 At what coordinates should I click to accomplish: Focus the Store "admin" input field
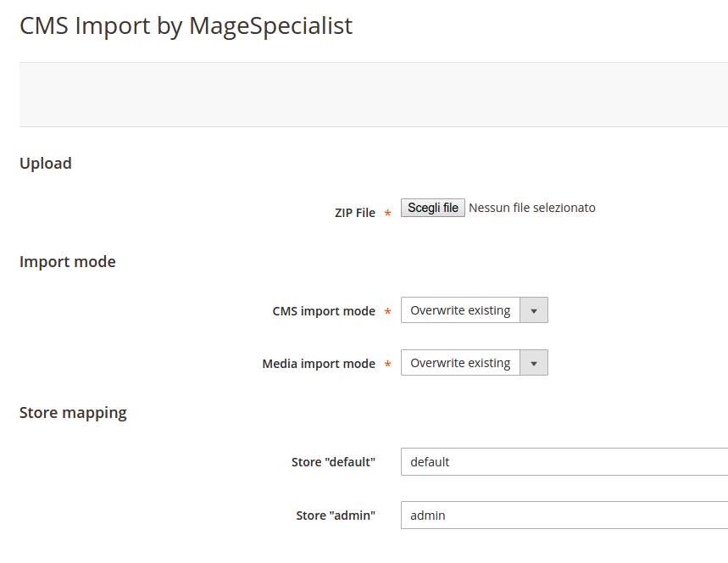(x=564, y=516)
